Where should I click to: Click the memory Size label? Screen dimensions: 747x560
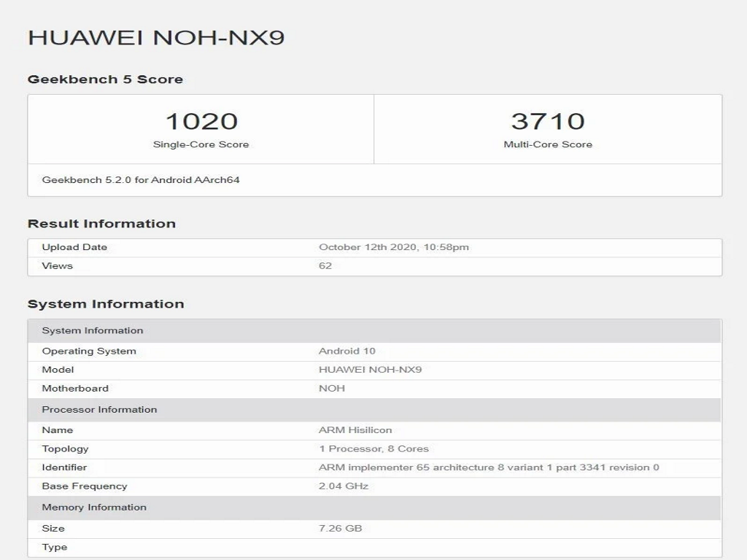pyautogui.click(x=53, y=528)
